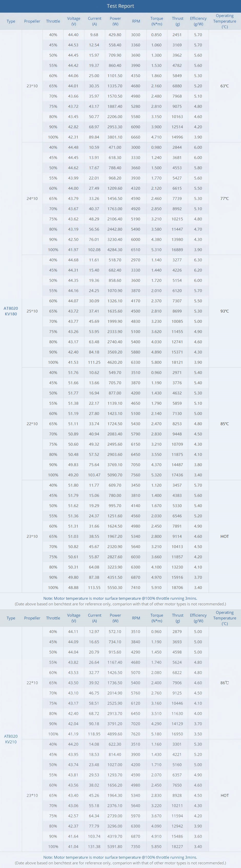Click the 86℃ temperature cell
The image size is (241, 868).
pos(224,683)
